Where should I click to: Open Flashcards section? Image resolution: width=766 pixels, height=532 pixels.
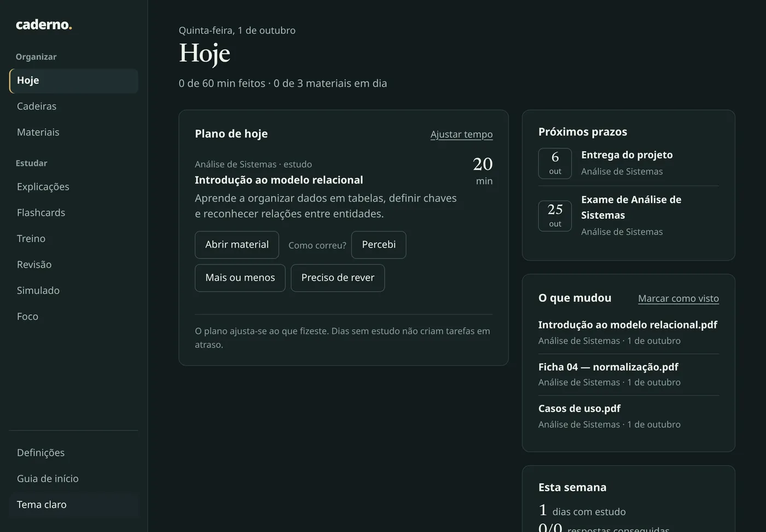point(73,213)
